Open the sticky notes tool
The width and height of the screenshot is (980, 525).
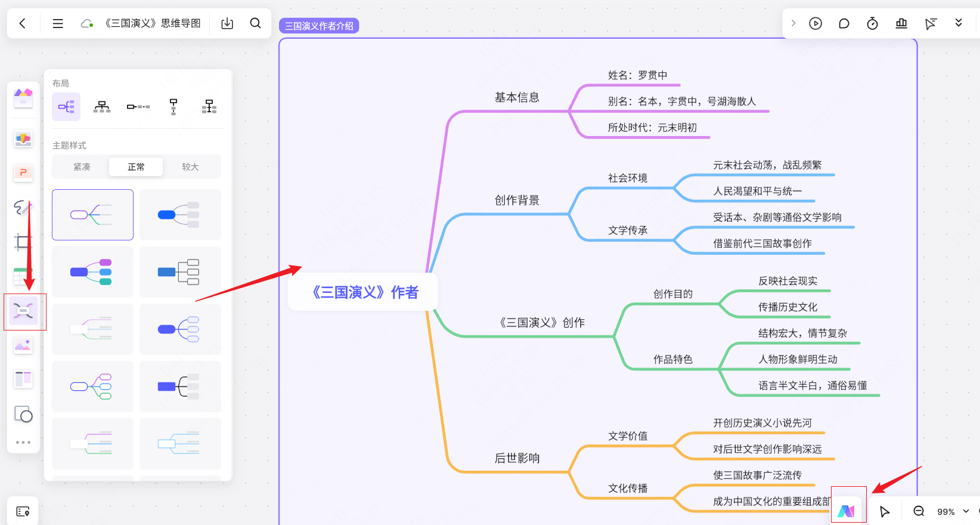(x=23, y=139)
